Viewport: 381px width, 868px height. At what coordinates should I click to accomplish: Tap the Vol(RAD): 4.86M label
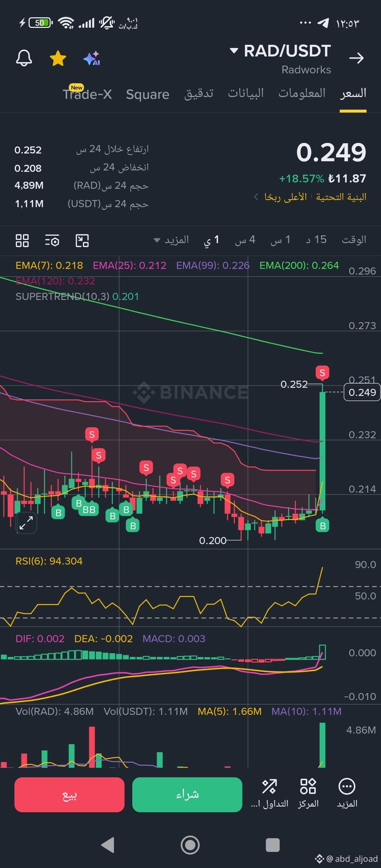(55, 711)
